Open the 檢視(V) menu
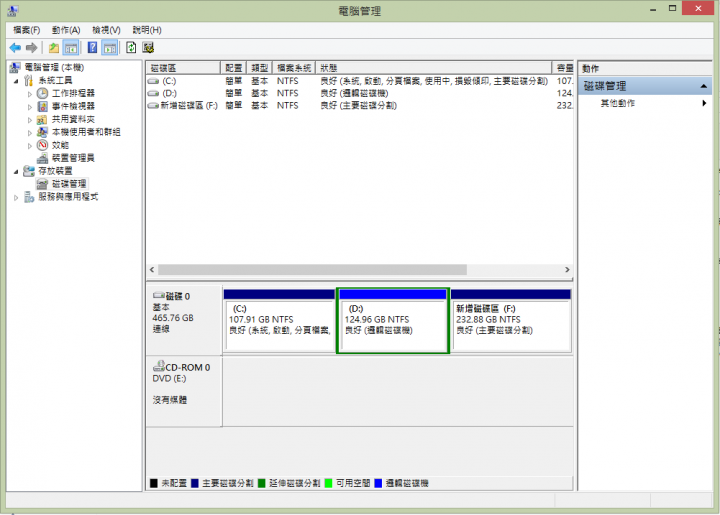This screenshot has width=720, height=515. [x=106, y=30]
